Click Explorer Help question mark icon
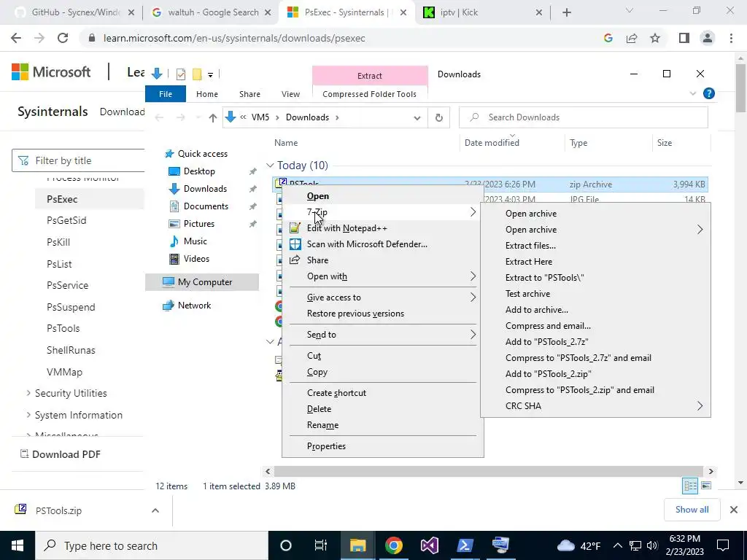The height and width of the screenshot is (560, 747). pyautogui.click(x=709, y=94)
